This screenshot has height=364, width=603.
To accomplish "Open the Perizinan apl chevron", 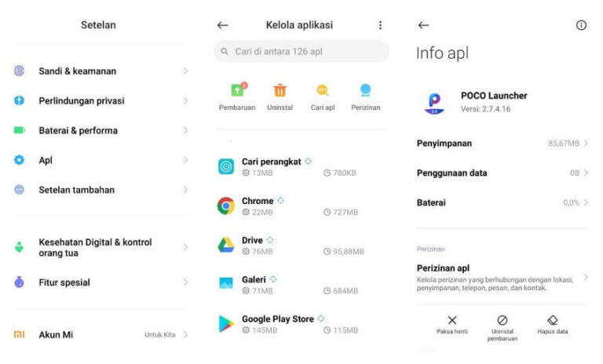I will click(586, 277).
